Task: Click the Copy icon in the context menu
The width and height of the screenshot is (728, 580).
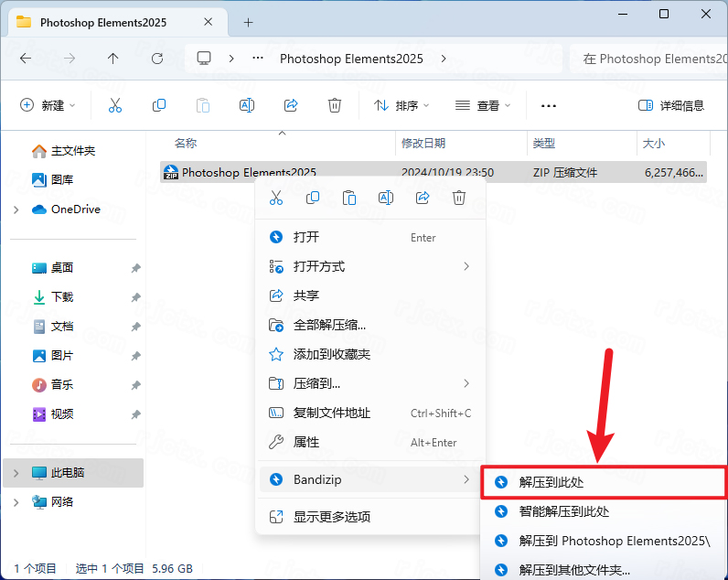Action: click(x=313, y=198)
